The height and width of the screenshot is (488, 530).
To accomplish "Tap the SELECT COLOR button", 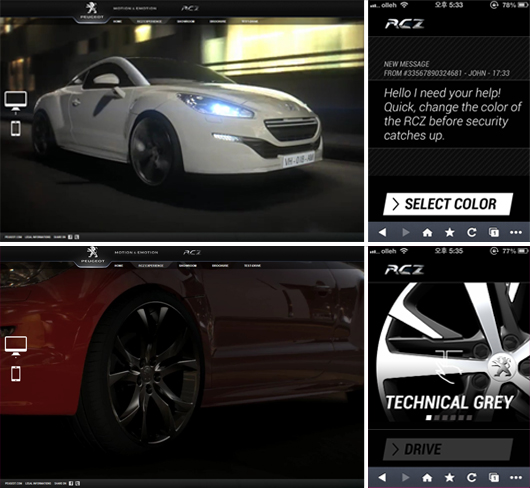I will 448,204.
